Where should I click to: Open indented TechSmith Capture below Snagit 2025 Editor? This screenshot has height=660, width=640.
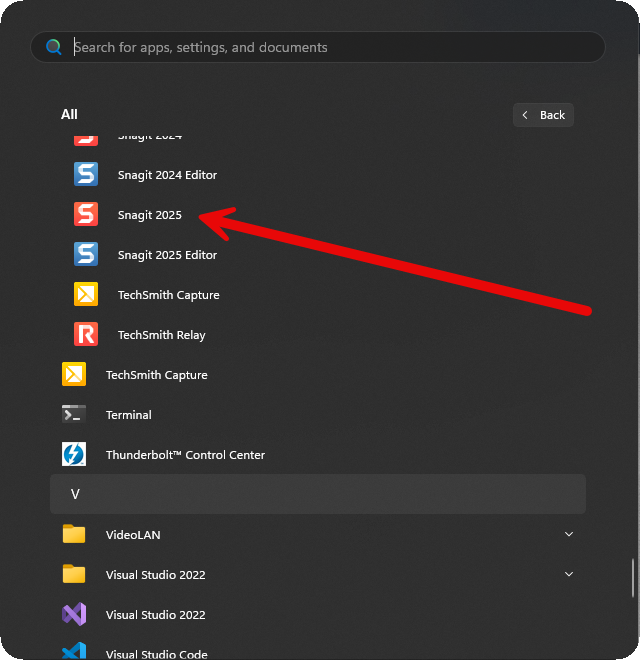pyautogui.click(x=168, y=295)
